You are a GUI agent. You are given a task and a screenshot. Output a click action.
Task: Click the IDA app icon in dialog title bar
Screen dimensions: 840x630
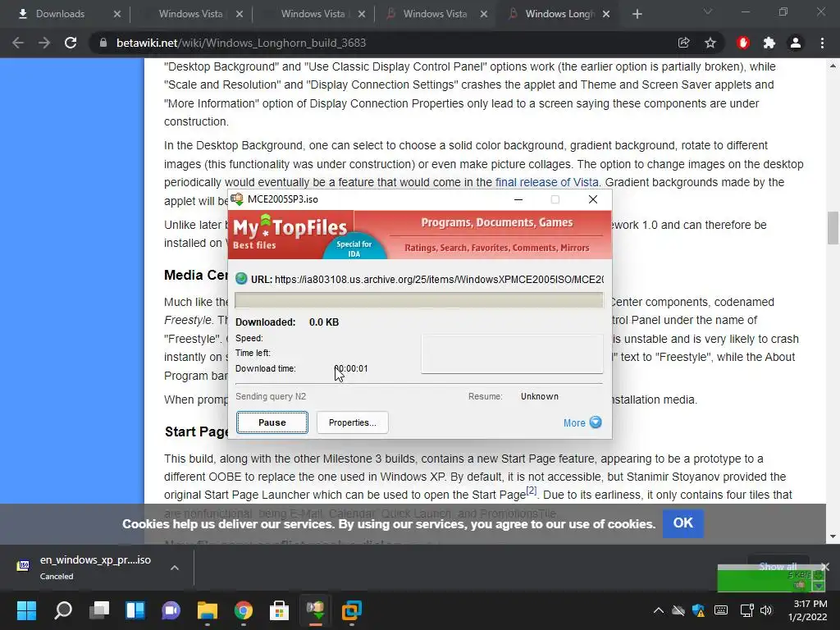[x=237, y=199]
